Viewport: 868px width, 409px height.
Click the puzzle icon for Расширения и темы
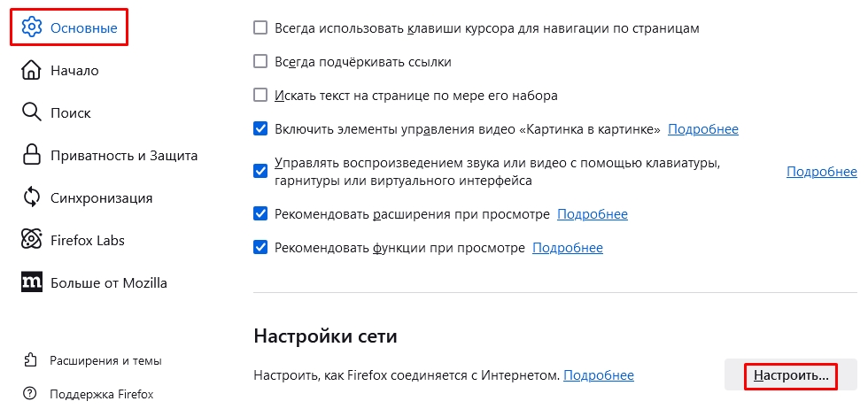click(x=29, y=361)
